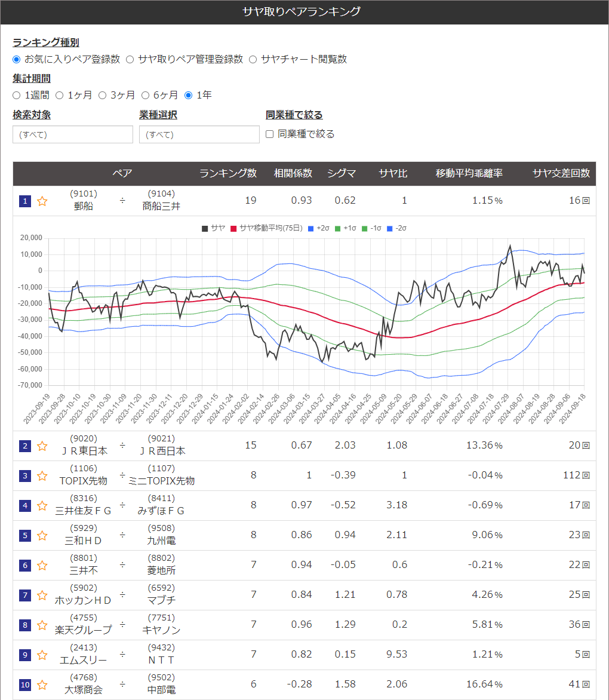Favorite the 楽天グループ ÷ キヤノン pair

tap(42, 625)
